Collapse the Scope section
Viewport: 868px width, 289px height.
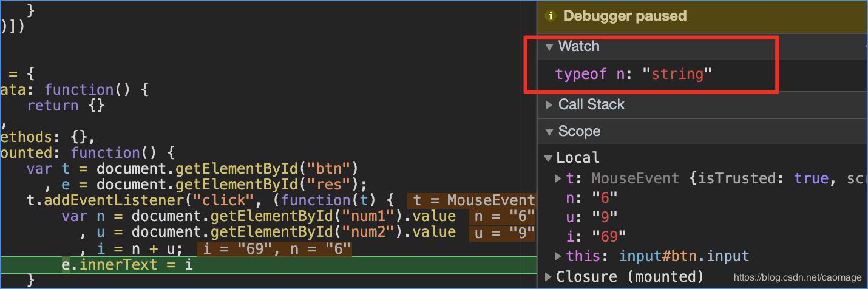[x=549, y=132]
